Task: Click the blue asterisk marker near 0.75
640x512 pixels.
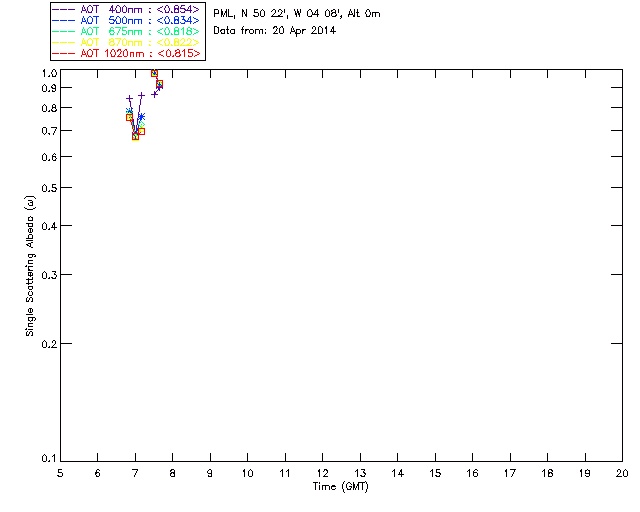Action: click(x=142, y=117)
